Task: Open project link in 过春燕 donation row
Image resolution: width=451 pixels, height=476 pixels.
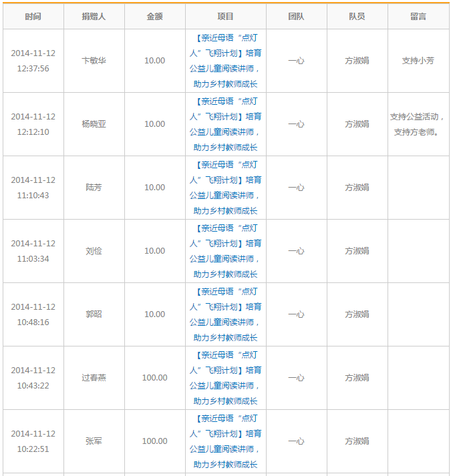Action: click(x=225, y=378)
